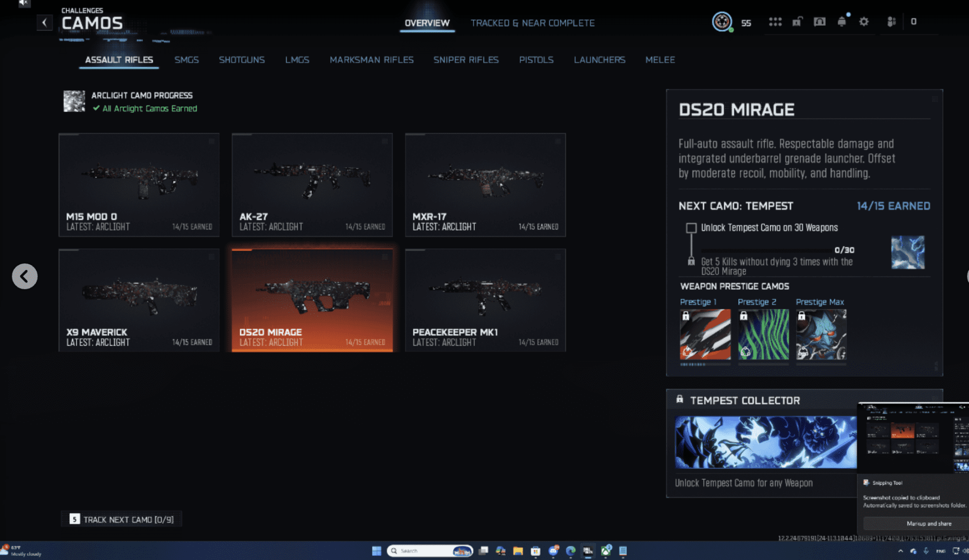
Task: Open the support headset icon
Action: [x=820, y=22]
